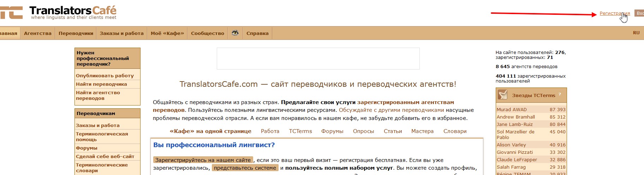This screenshot has height=175, width=644.
Task: Open the Сообщество menu
Action: click(x=208, y=33)
